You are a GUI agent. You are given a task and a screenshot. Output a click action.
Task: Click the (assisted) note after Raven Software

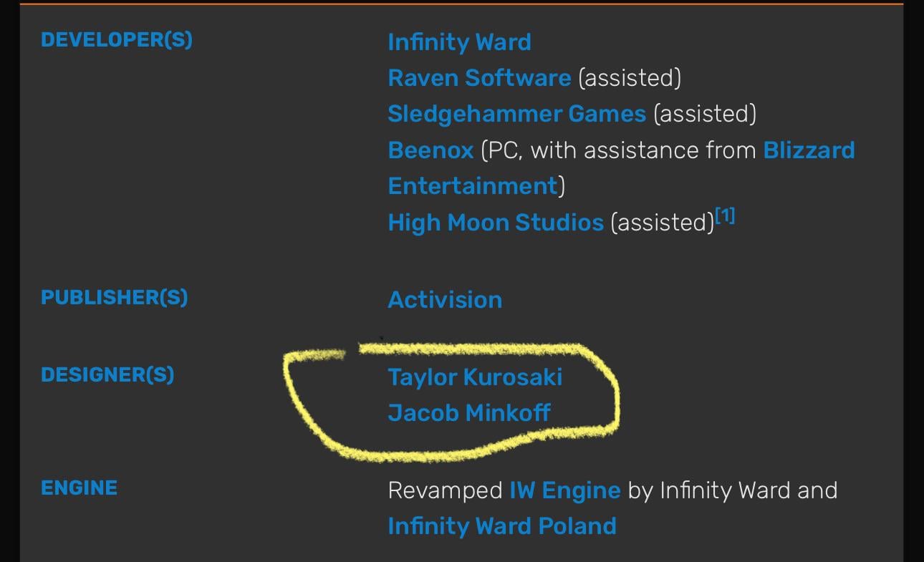pyautogui.click(x=629, y=78)
